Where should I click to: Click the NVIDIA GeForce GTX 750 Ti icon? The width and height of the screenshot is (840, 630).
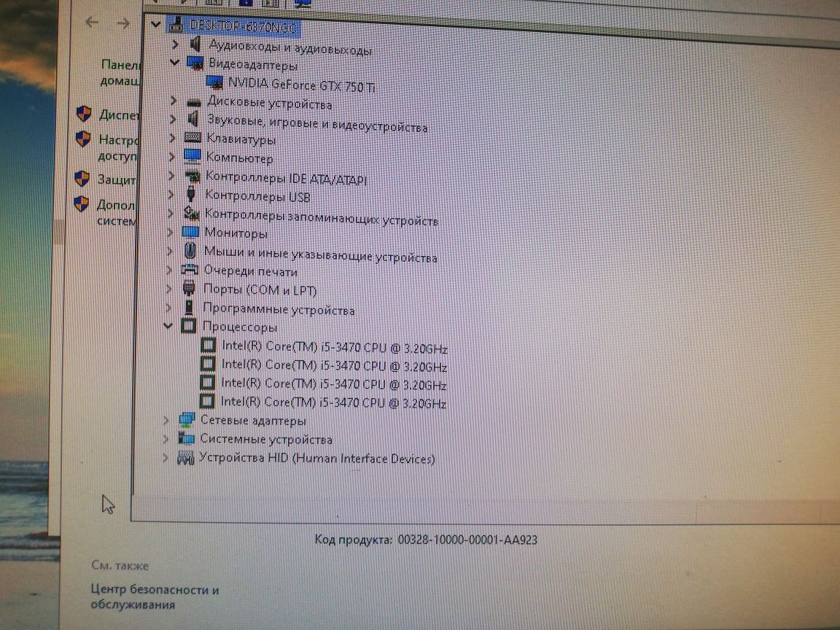(215, 82)
